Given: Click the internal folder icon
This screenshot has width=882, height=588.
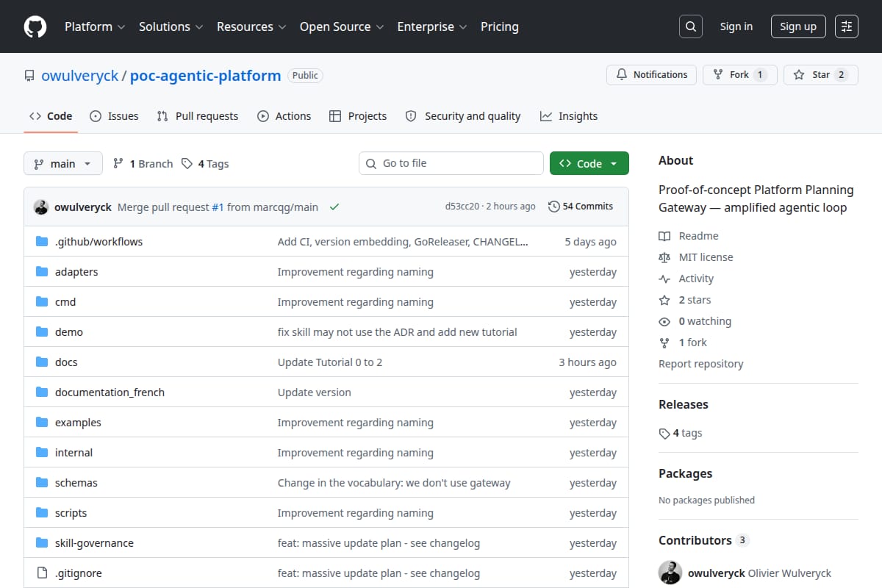Looking at the screenshot, I should tap(42, 453).
